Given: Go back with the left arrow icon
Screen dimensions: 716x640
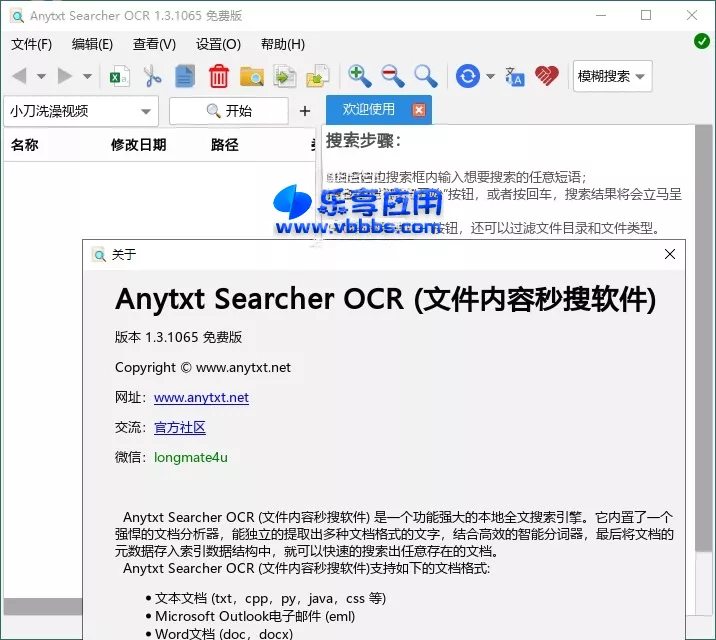Looking at the screenshot, I should click(20, 76).
